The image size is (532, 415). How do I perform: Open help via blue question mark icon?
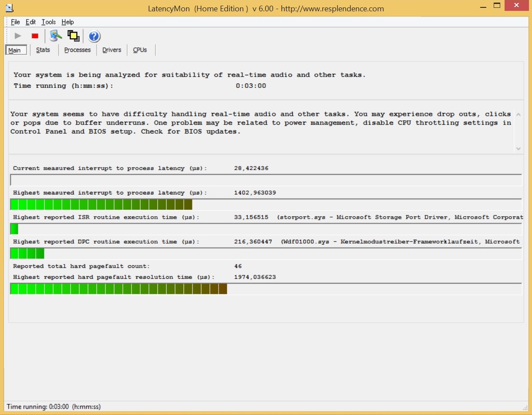[94, 36]
